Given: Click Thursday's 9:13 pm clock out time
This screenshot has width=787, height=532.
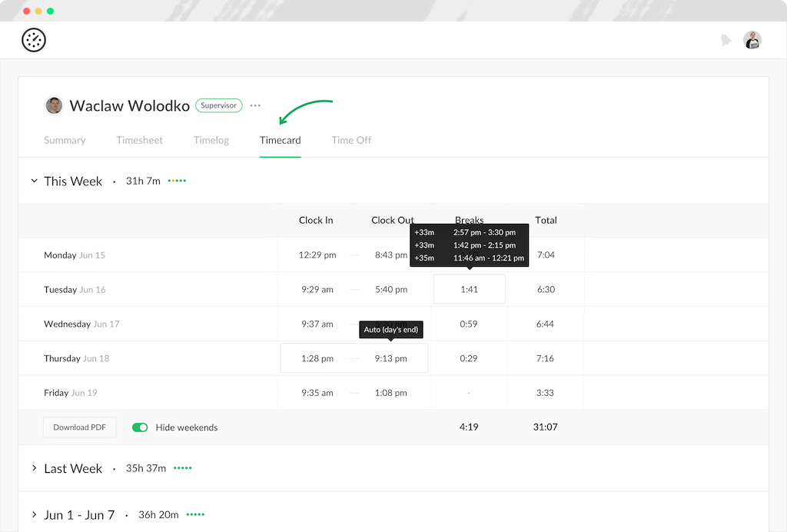Looking at the screenshot, I should 390,358.
